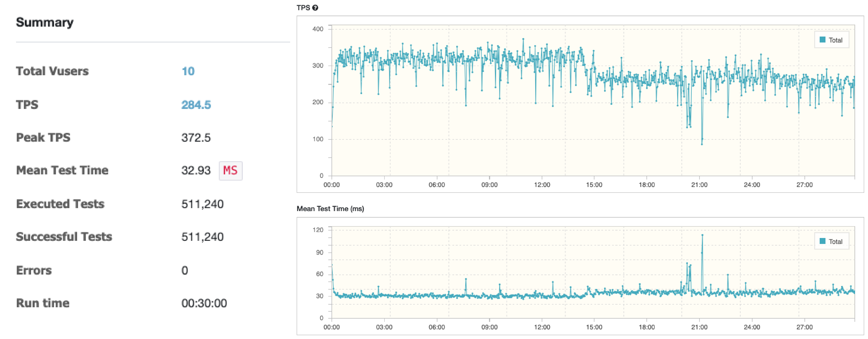Click the blue TPS value 284.5
The image size is (868, 339).
(196, 105)
